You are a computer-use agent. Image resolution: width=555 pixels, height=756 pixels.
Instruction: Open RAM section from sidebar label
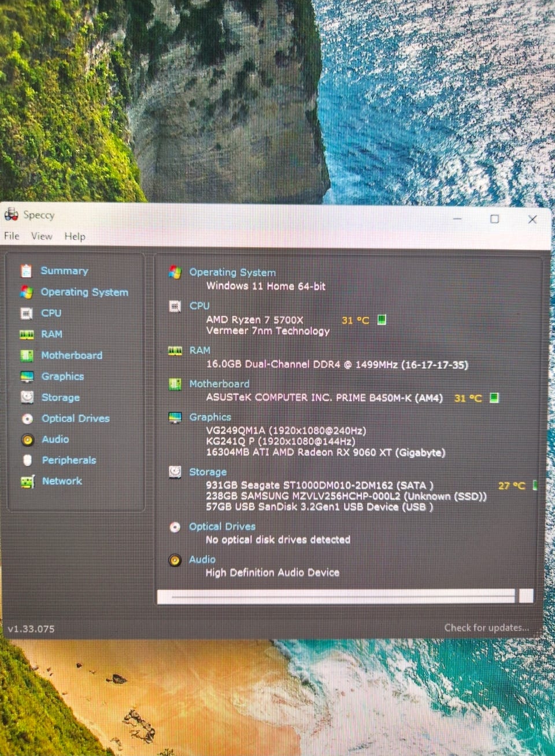[51, 334]
